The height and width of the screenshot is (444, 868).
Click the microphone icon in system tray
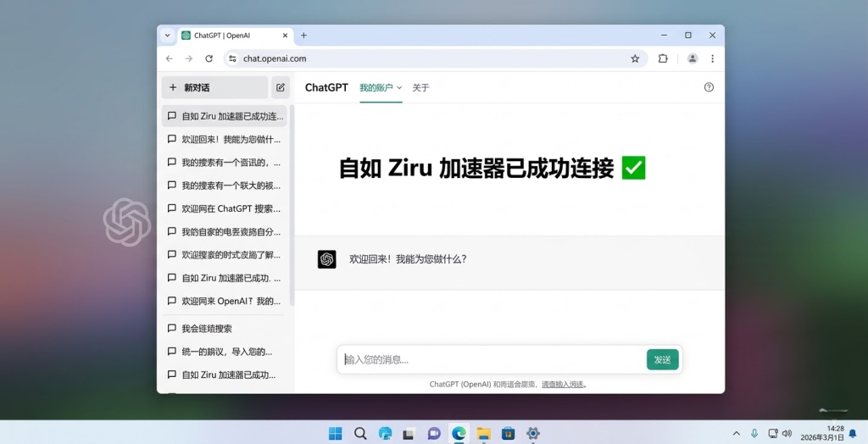click(x=754, y=434)
